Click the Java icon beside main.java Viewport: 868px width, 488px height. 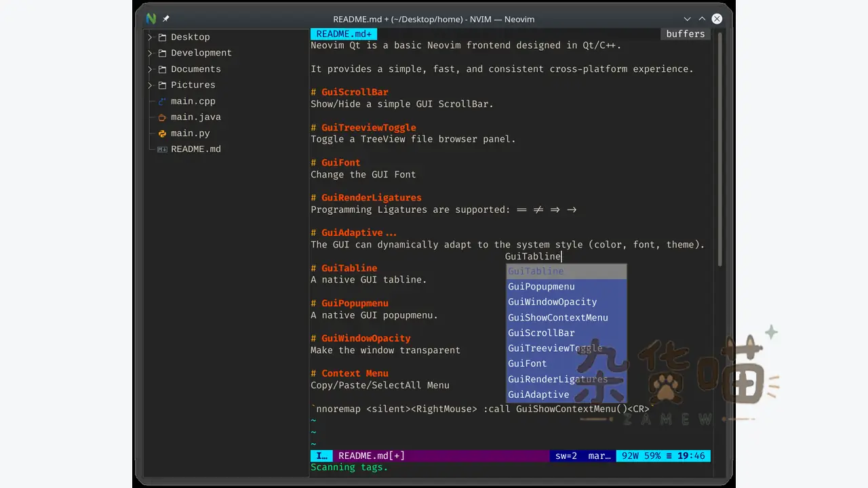click(162, 117)
